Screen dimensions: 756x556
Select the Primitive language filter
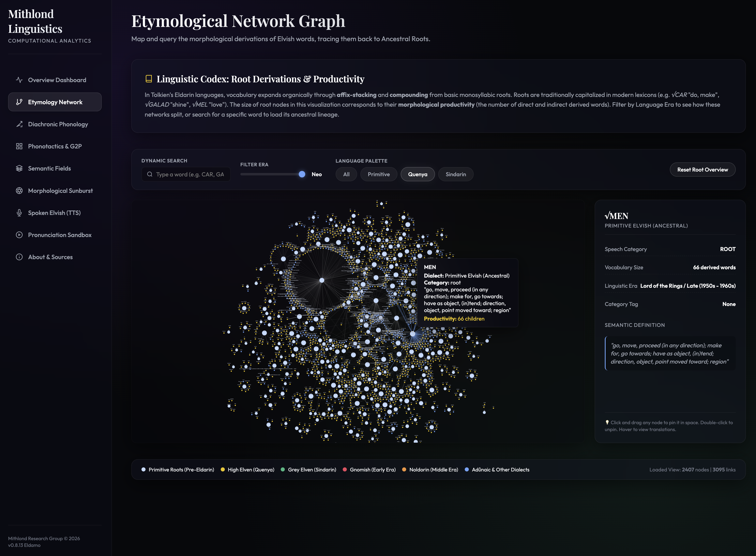[x=378, y=174]
